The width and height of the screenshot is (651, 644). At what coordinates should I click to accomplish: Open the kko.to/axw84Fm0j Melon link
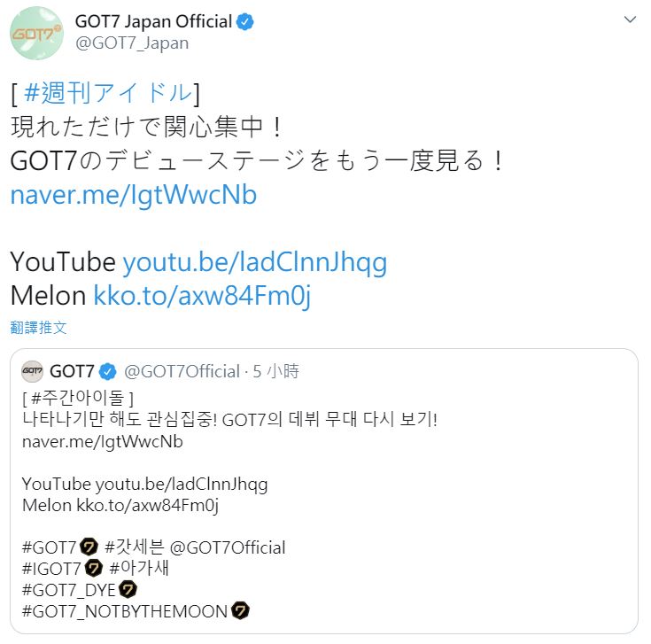[x=202, y=296]
